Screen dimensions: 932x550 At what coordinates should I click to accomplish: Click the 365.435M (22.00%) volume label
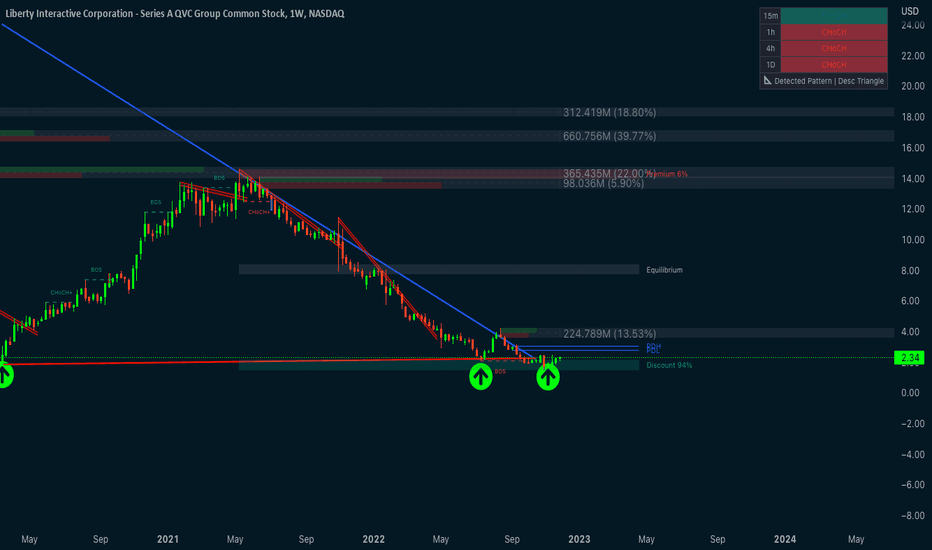(x=609, y=173)
